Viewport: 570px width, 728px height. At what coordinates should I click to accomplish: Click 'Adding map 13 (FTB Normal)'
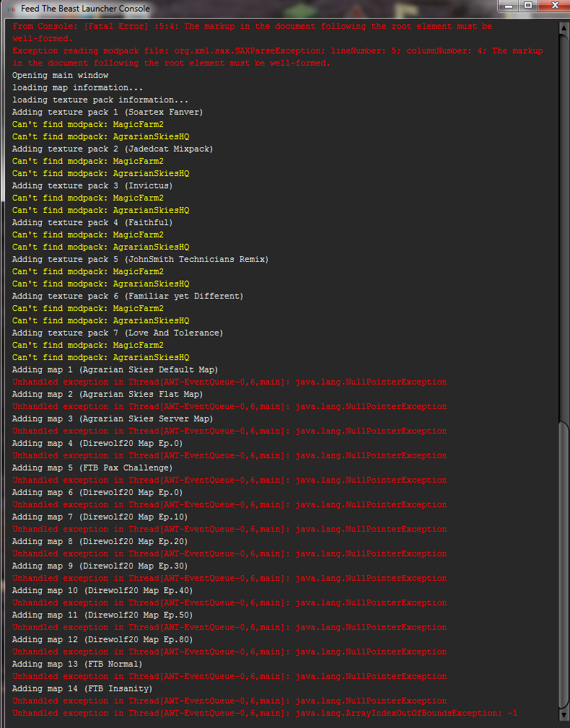coord(77,665)
